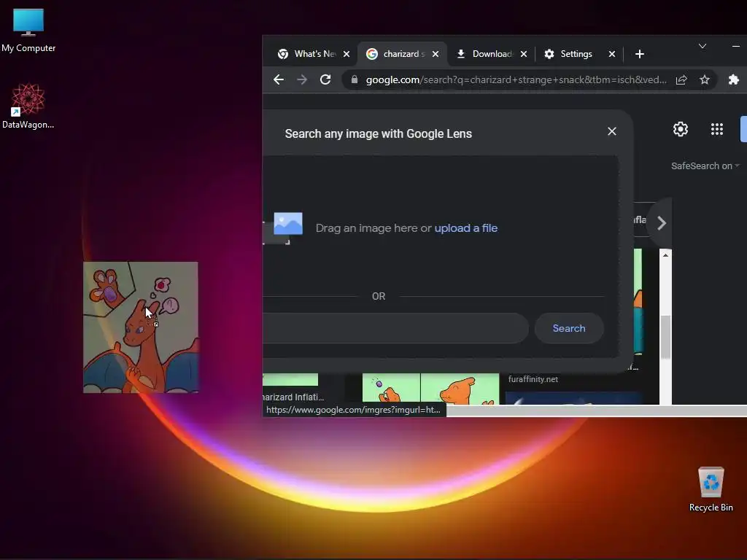
Task: Open the Charizard Inflati... result caption
Action: (x=293, y=397)
